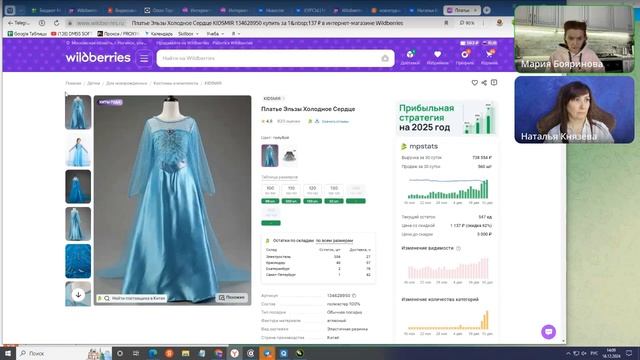
Task: Select size 130
Action: coord(334,190)
